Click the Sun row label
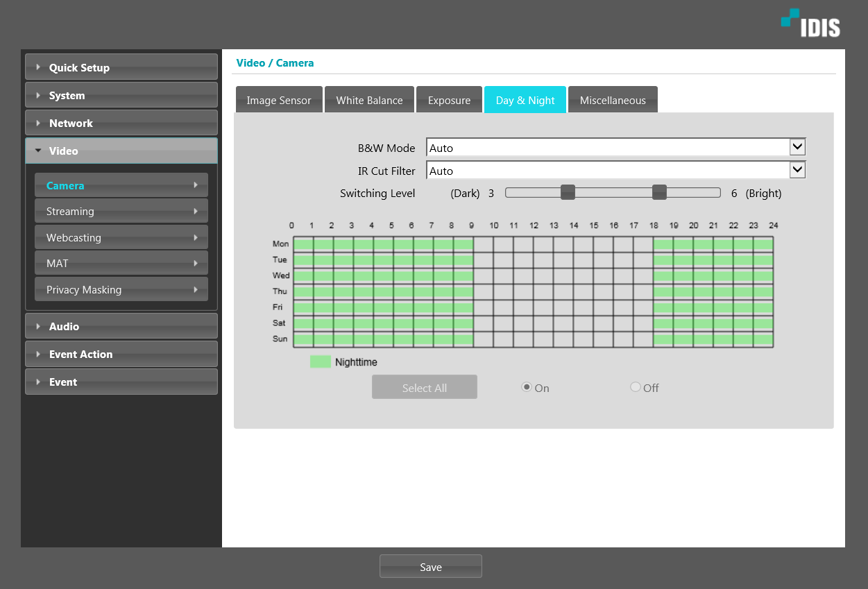 point(280,339)
